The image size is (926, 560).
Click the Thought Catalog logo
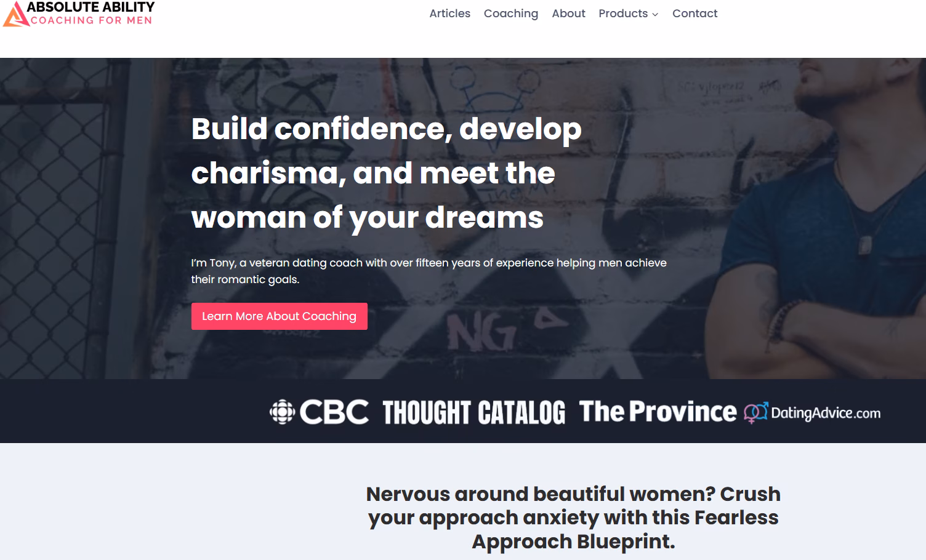point(473,412)
